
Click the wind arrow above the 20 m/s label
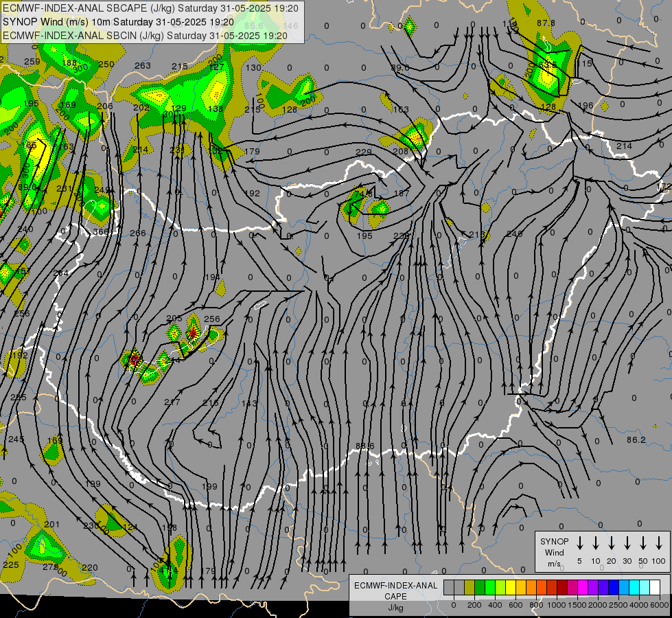coord(611,543)
